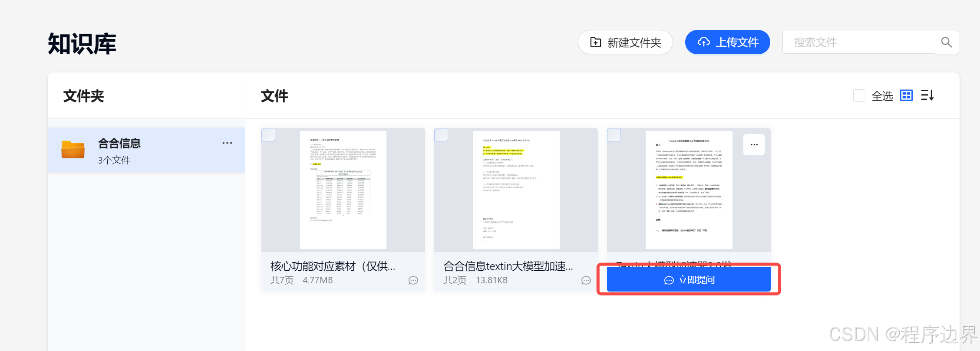The width and height of the screenshot is (980, 351).
Task: Open the 合合信息 folder more-options menu
Action: pos(227,143)
